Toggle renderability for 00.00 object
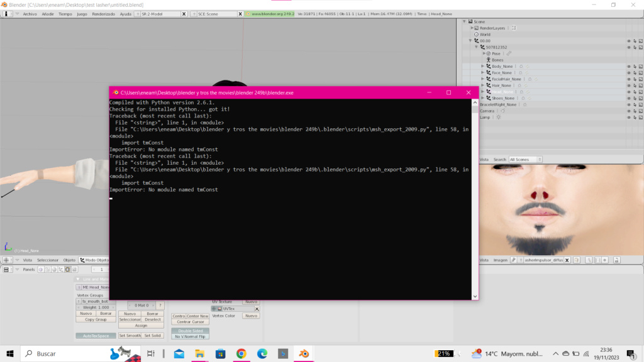 pyautogui.click(x=641, y=41)
